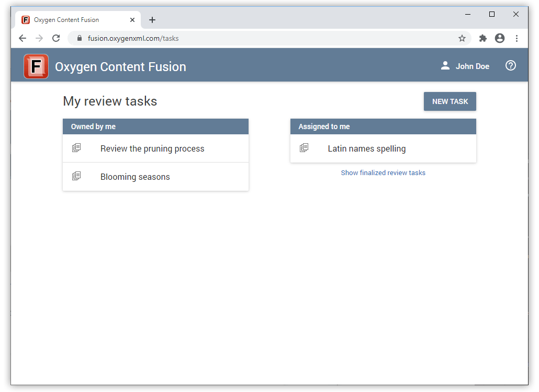Go back using the browser back arrow
Screen dimensions: 539x392
[x=23, y=38]
